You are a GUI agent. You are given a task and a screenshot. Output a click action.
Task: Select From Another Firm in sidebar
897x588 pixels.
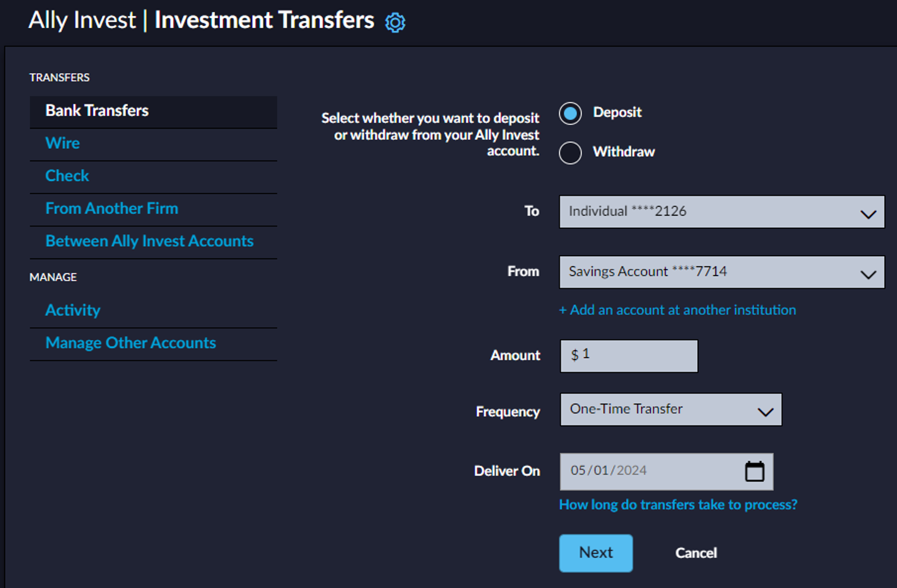coord(112,209)
